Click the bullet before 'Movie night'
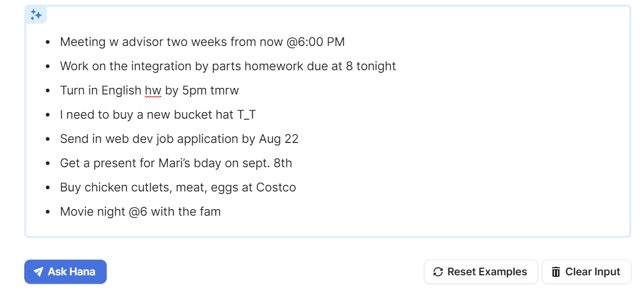The height and width of the screenshot is (295, 644). click(48, 212)
